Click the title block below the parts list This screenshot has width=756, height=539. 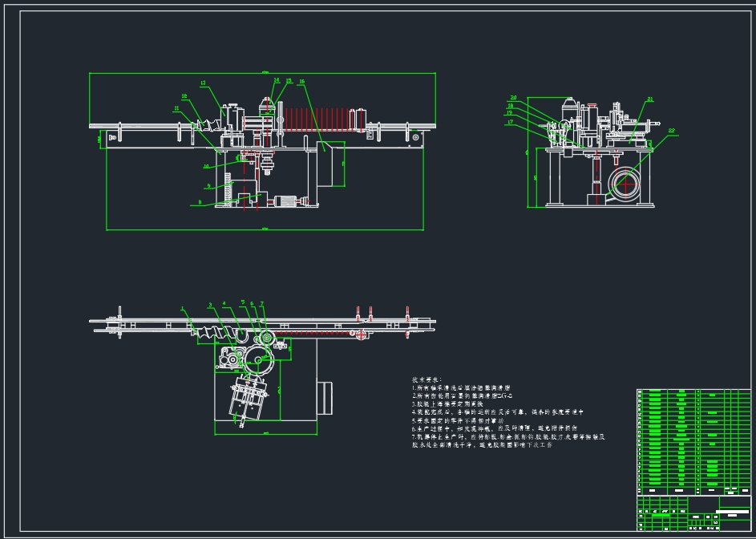pos(693,513)
